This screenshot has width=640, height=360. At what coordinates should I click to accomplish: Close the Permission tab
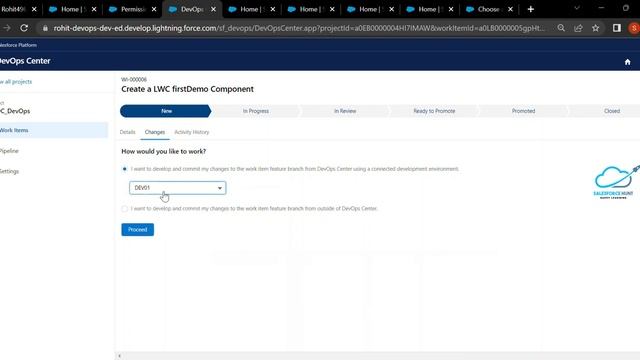coord(154,9)
